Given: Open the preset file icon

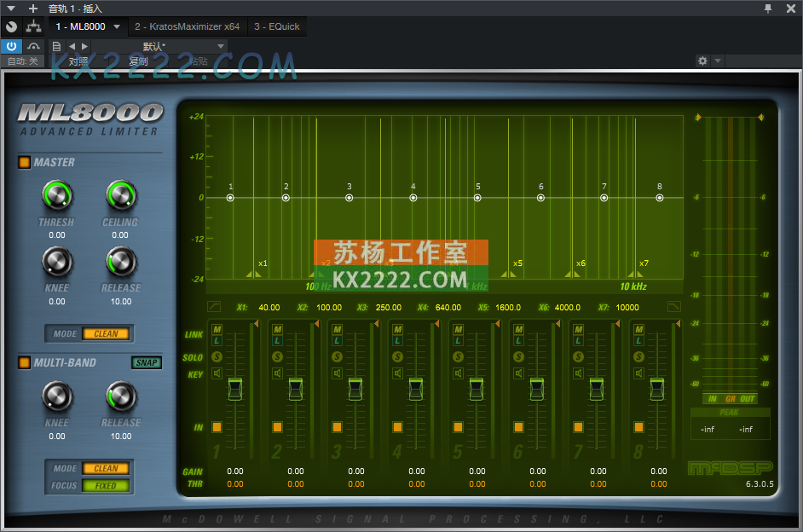Looking at the screenshot, I should tap(56, 47).
